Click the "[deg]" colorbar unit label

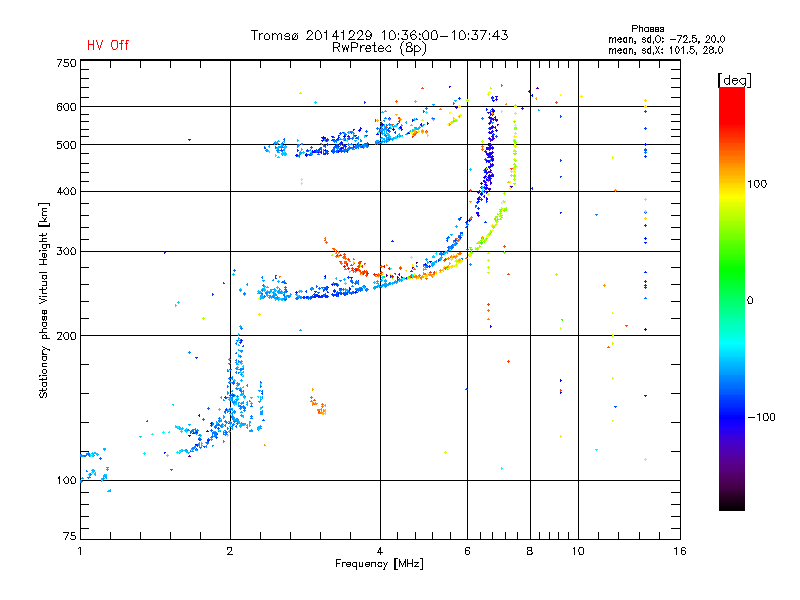point(734,80)
